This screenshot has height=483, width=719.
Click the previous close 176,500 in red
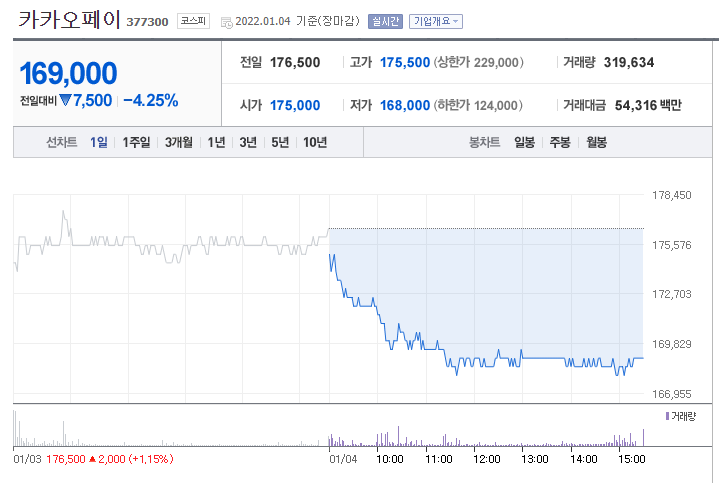[66, 459]
